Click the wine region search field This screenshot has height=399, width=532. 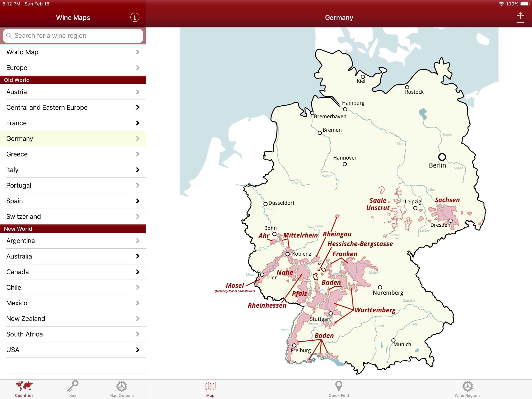click(x=73, y=36)
